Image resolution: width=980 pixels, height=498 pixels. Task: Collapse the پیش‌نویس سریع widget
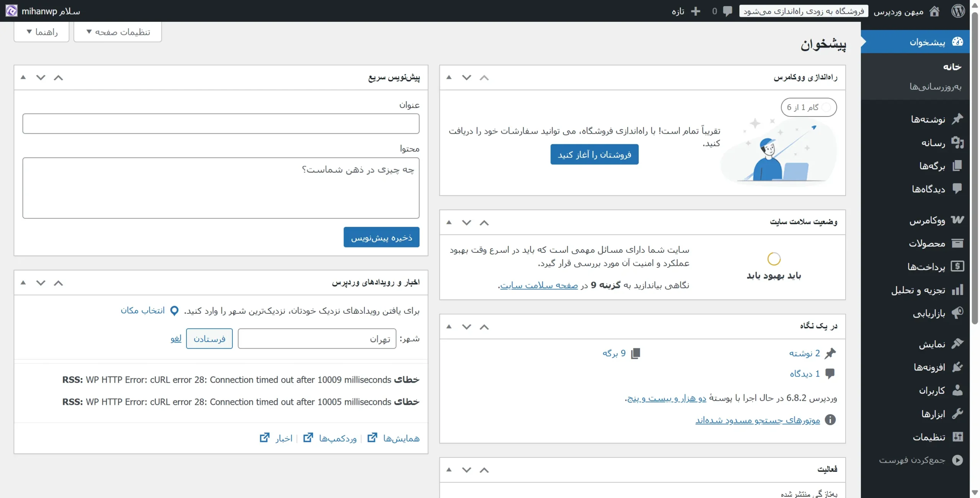[59, 77]
